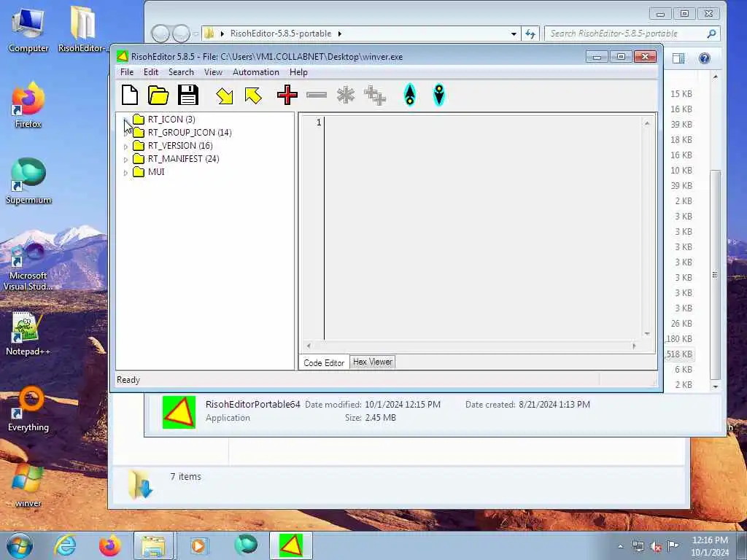The height and width of the screenshot is (560, 747).
Task: Expand the RT_GROUP_ICON node arrow
Action: pos(125,133)
